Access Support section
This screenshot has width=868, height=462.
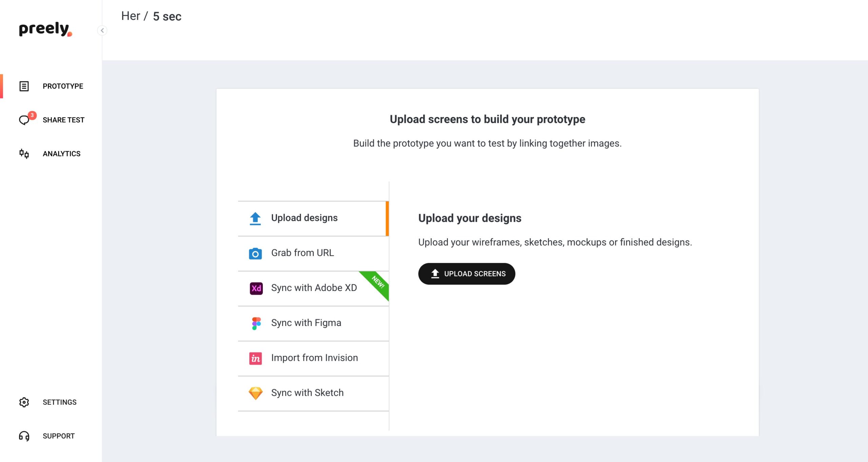tap(50, 436)
